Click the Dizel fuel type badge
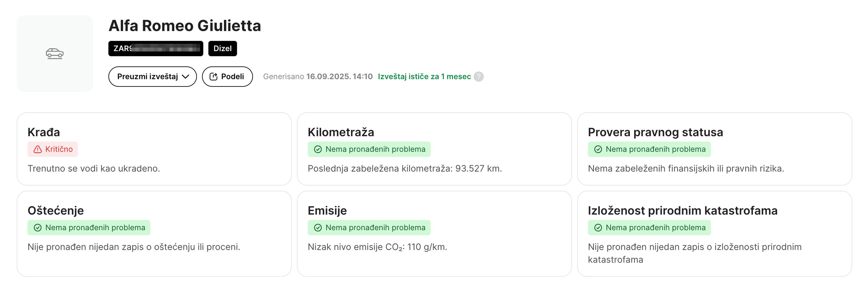The height and width of the screenshot is (290, 868). pyautogui.click(x=222, y=49)
